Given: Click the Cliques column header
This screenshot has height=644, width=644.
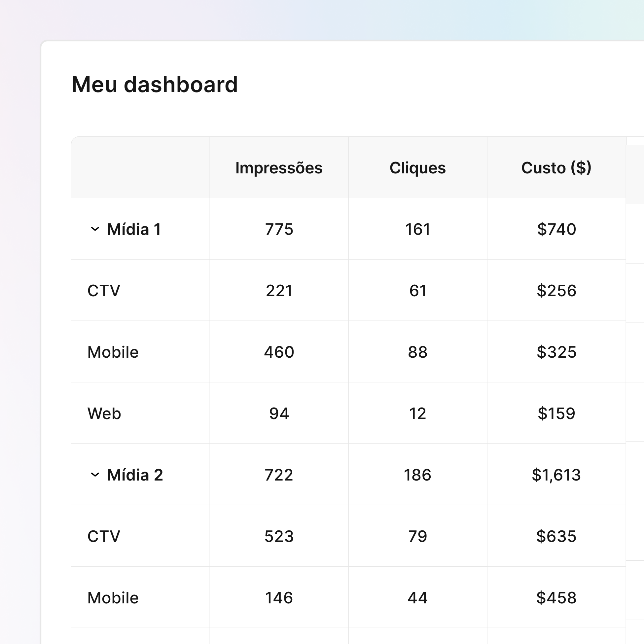Looking at the screenshot, I should 417,168.
